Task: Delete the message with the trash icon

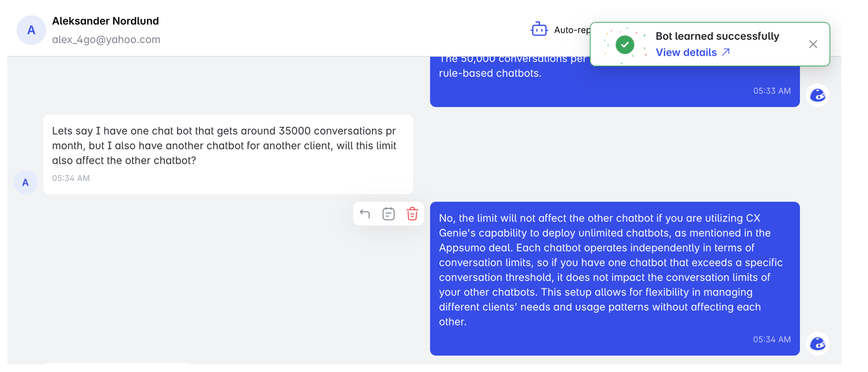Action: [x=412, y=214]
